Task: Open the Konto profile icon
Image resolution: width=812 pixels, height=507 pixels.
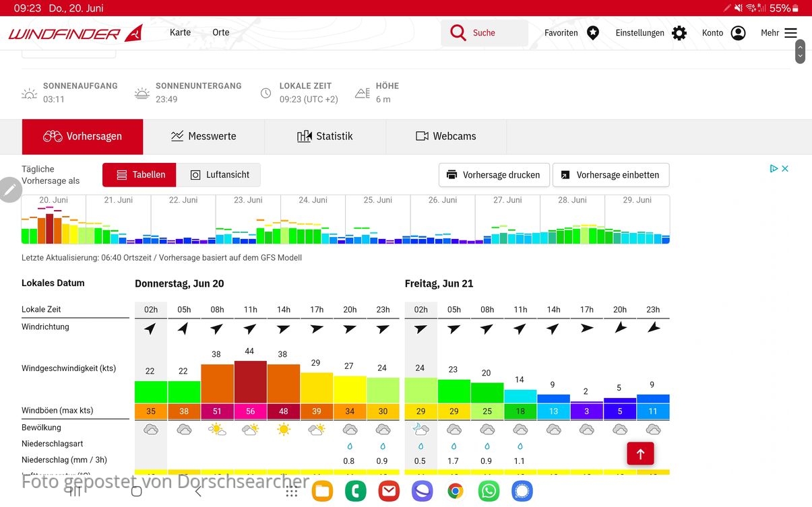Action: [x=739, y=33]
